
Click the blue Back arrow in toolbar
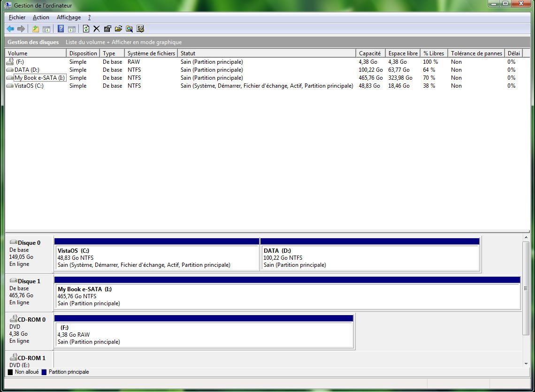point(11,29)
